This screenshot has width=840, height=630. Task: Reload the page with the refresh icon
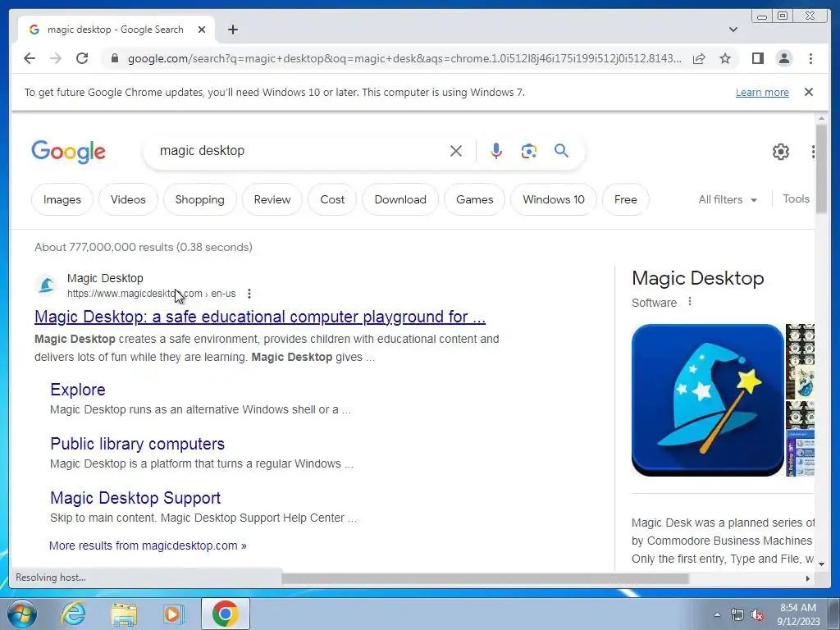tap(82, 58)
